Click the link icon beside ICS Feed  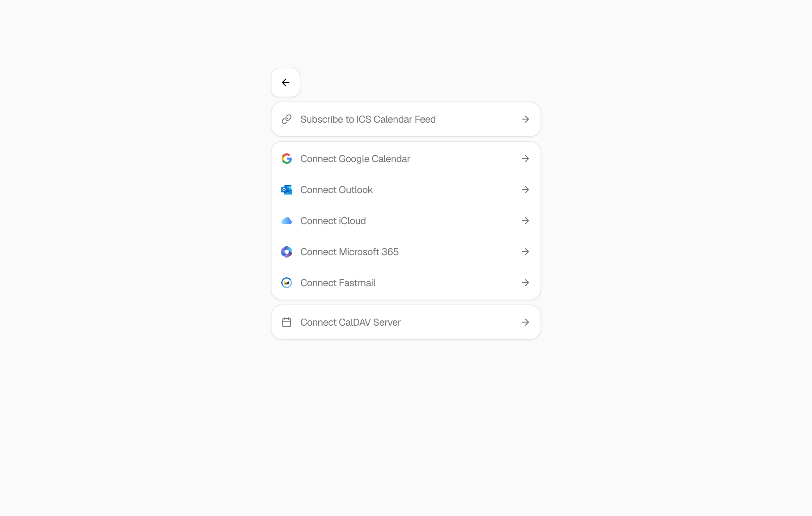coord(287,119)
